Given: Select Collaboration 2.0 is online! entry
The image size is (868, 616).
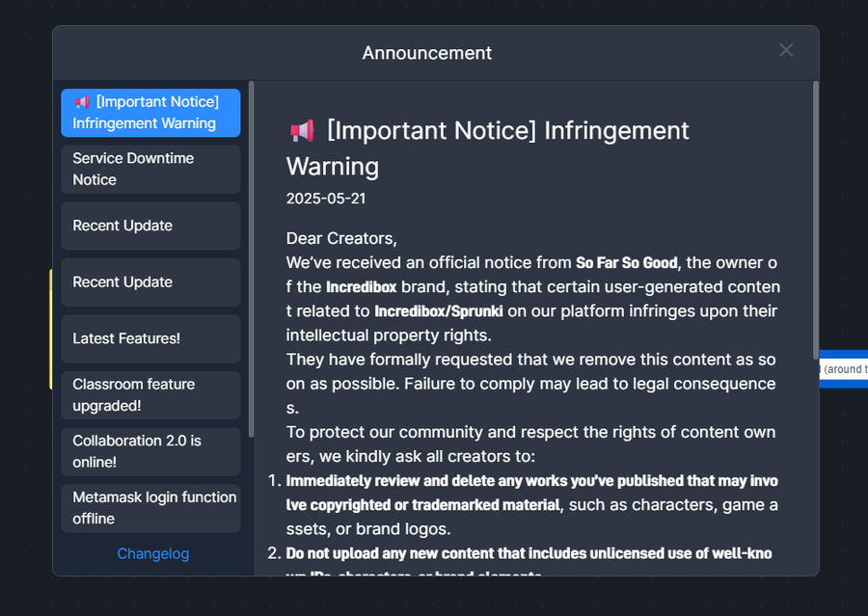Looking at the screenshot, I should [x=150, y=451].
